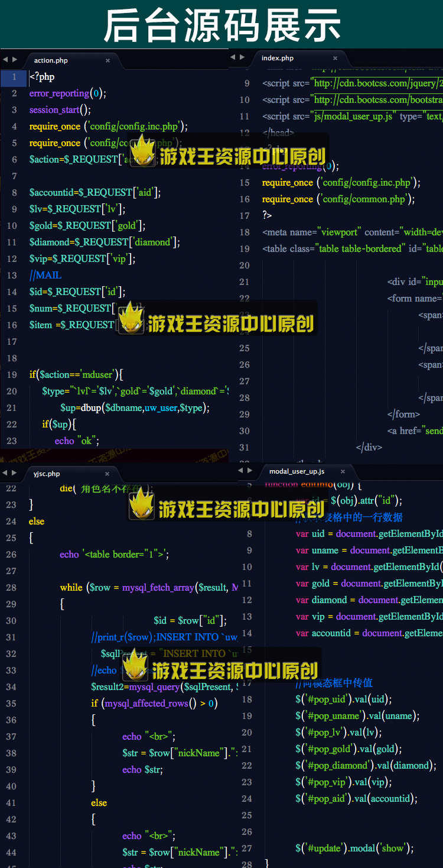443x868 pixels.
Task: Switch to the index.php tab
Action: [278, 58]
